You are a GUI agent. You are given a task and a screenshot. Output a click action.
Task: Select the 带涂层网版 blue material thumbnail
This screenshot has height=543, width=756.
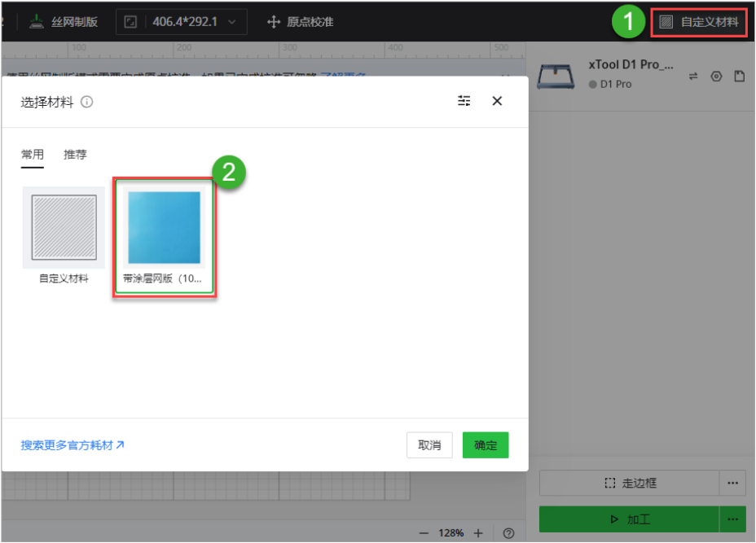pos(164,228)
